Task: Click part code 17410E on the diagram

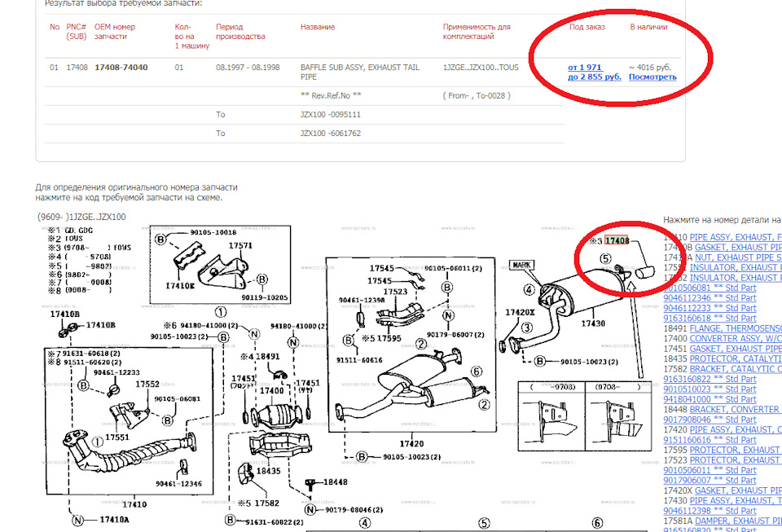Action: click(x=180, y=286)
